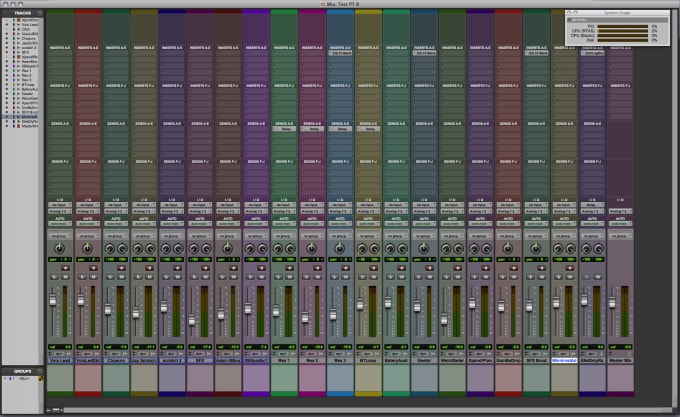The width and height of the screenshot is (680, 417).
Task: Click left pan knob on 808pads1 channel
Action: point(250,248)
